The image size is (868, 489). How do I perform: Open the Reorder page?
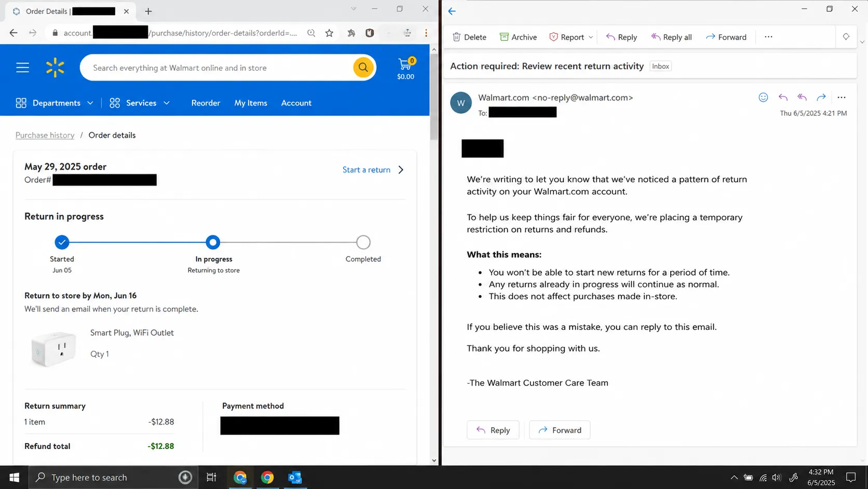tap(206, 103)
